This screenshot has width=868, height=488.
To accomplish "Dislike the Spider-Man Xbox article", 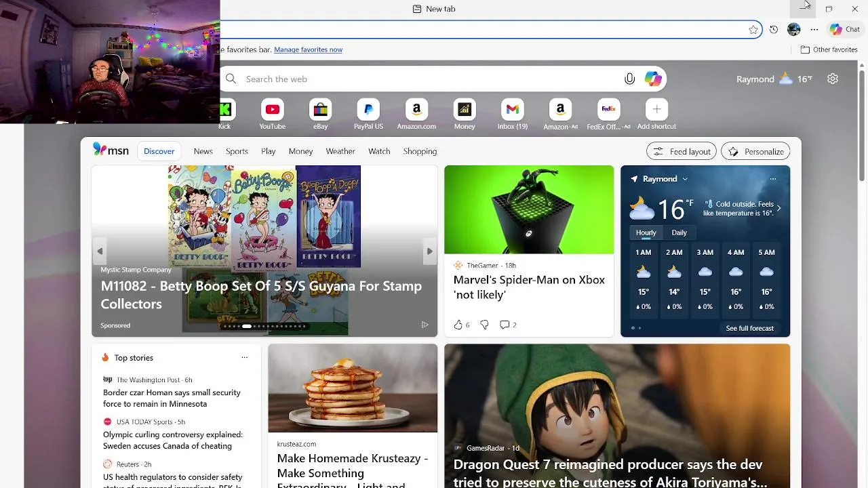I will pyautogui.click(x=484, y=325).
